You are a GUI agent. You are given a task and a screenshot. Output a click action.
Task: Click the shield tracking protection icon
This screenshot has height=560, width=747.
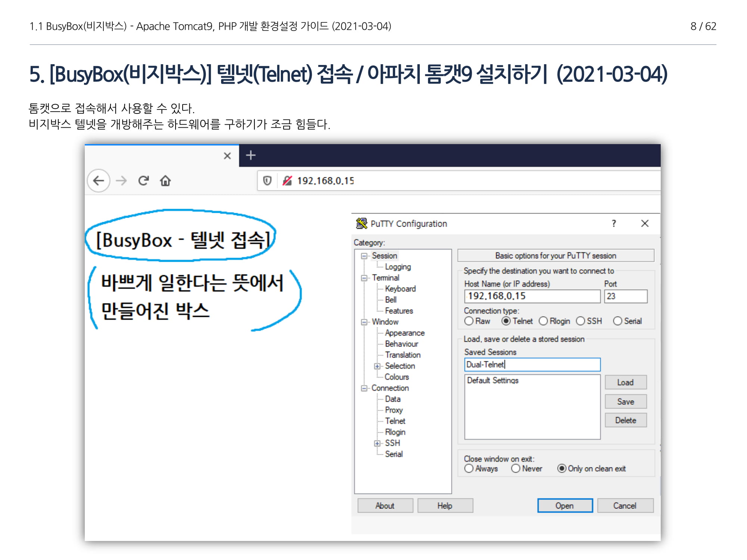tap(267, 181)
